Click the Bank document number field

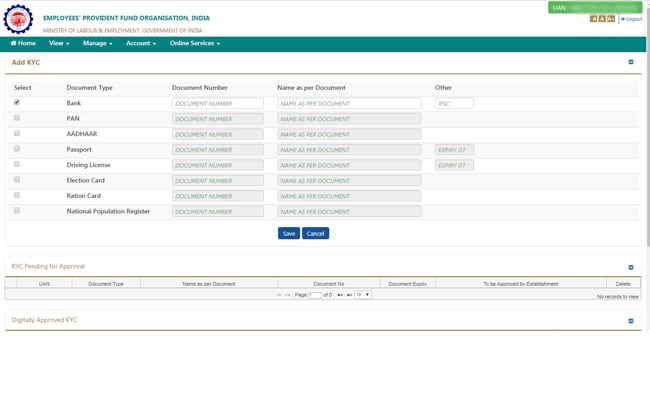pyautogui.click(x=217, y=103)
